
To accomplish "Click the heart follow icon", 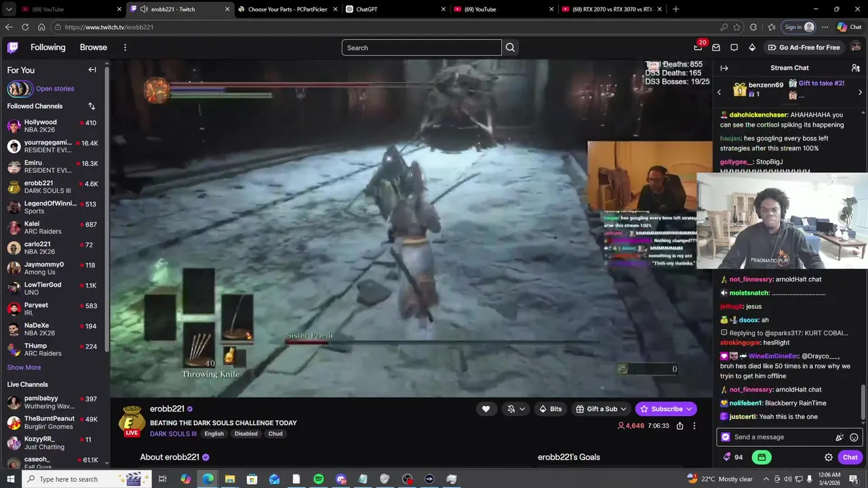I will (x=486, y=409).
